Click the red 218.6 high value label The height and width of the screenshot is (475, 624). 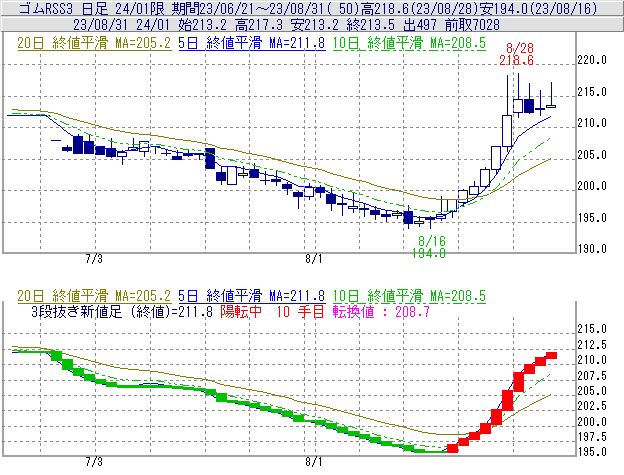516,60
